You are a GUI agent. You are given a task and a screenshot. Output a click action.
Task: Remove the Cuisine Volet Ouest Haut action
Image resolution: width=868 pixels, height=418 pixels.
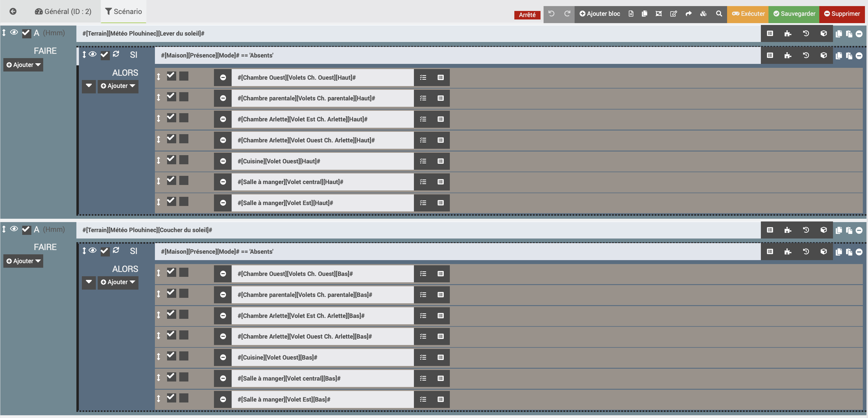tap(223, 161)
